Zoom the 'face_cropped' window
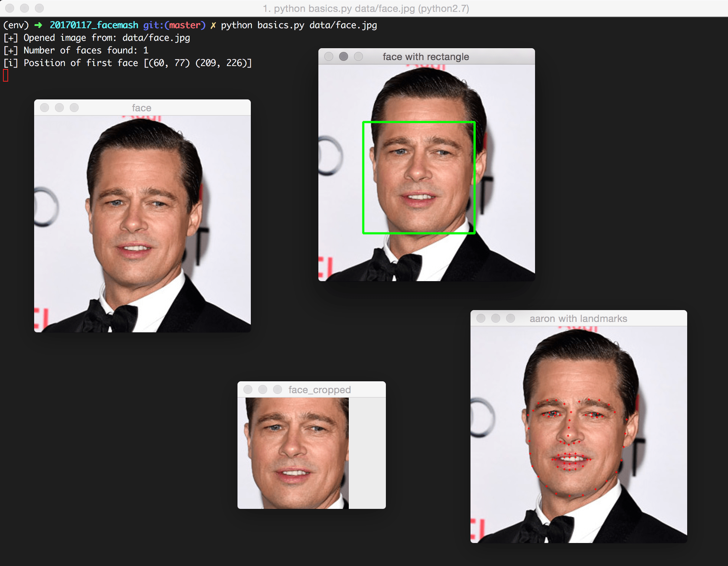 pyautogui.click(x=278, y=389)
